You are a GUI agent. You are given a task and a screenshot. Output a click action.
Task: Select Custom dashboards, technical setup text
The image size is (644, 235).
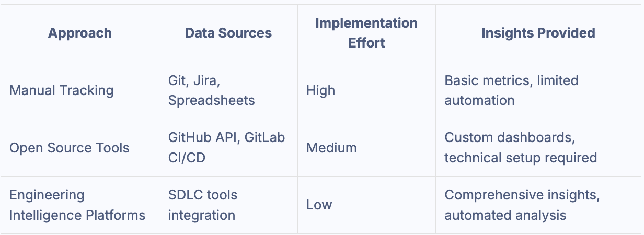[x=521, y=148]
